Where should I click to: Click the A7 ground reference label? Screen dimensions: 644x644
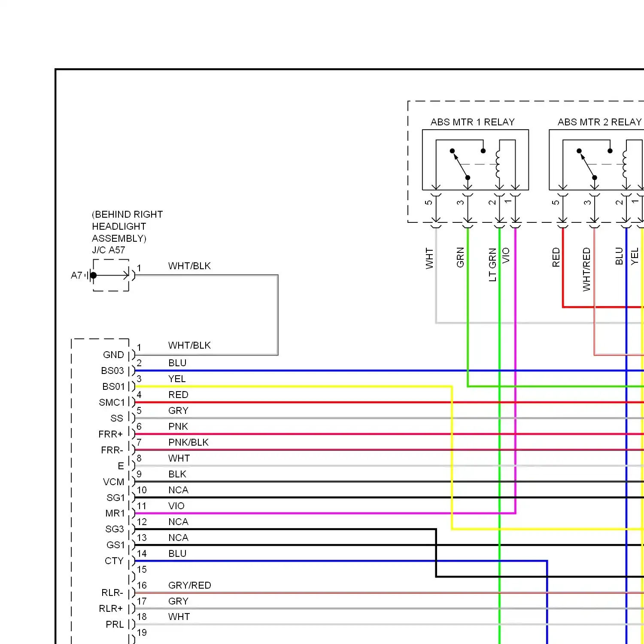click(76, 275)
